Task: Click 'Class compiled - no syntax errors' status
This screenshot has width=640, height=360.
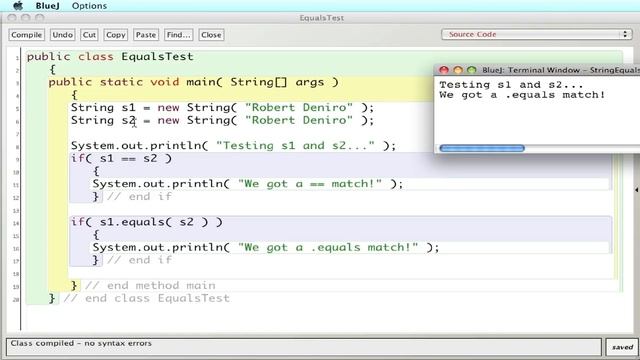Action: tap(81, 343)
